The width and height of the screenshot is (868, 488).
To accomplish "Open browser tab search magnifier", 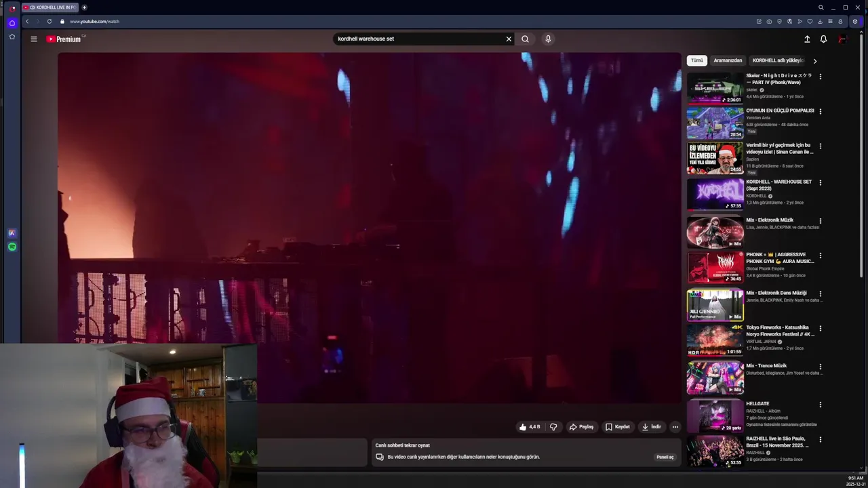I will coord(821,7).
